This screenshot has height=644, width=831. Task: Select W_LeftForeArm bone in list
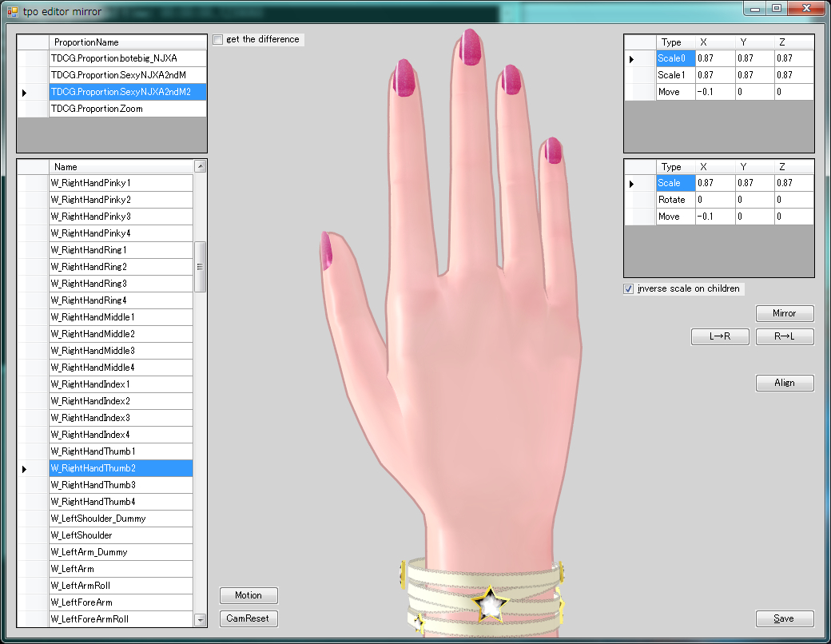point(121,602)
